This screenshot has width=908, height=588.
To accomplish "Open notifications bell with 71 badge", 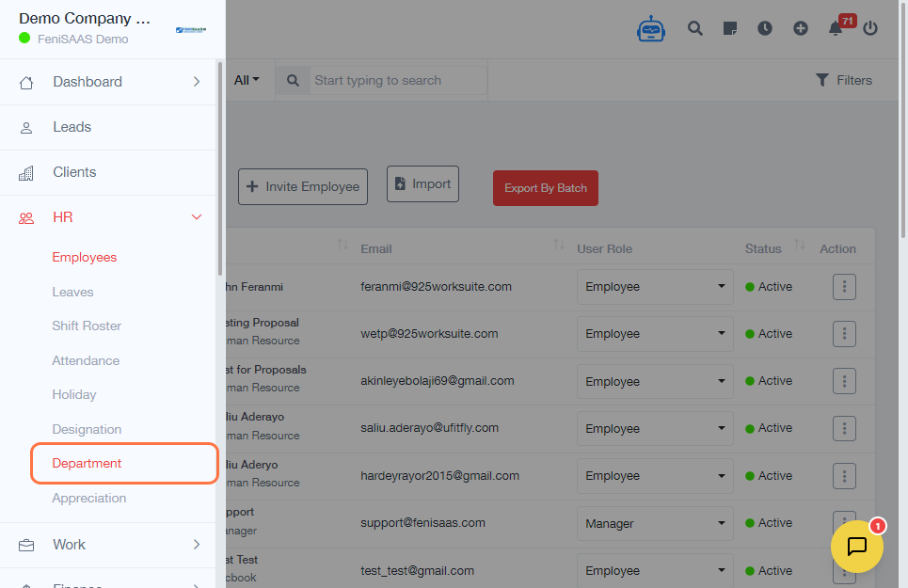I will [x=836, y=28].
